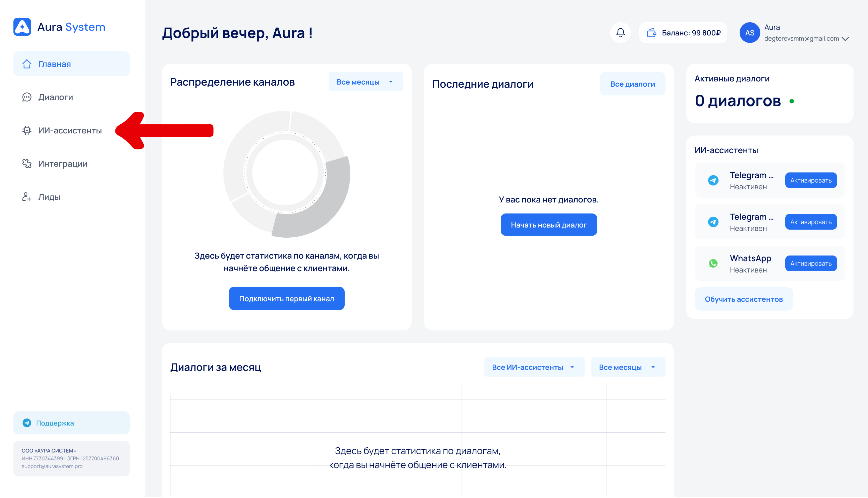Click the first Telegram assistant icon
The height and width of the screenshot is (498, 868).
pos(713,180)
